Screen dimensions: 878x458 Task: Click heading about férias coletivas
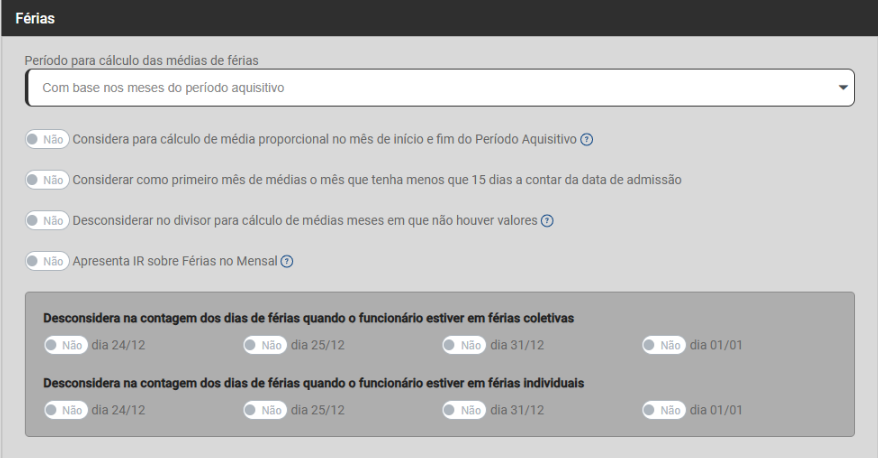pyautogui.click(x=309, y=318)
